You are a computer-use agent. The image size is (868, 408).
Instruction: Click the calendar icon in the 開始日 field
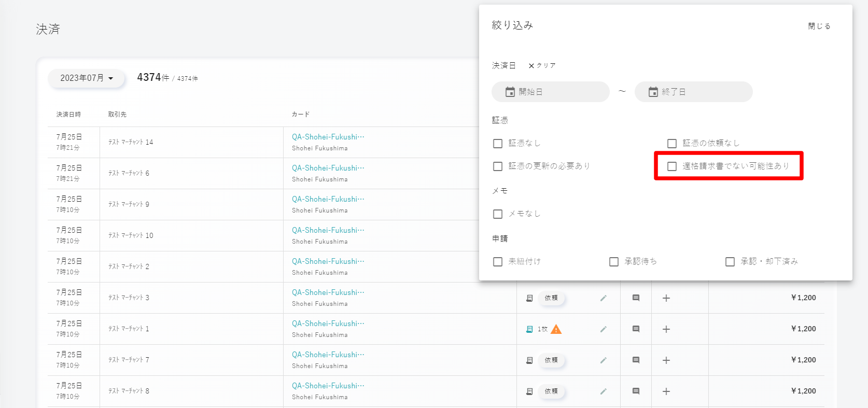tap(510, 92)
